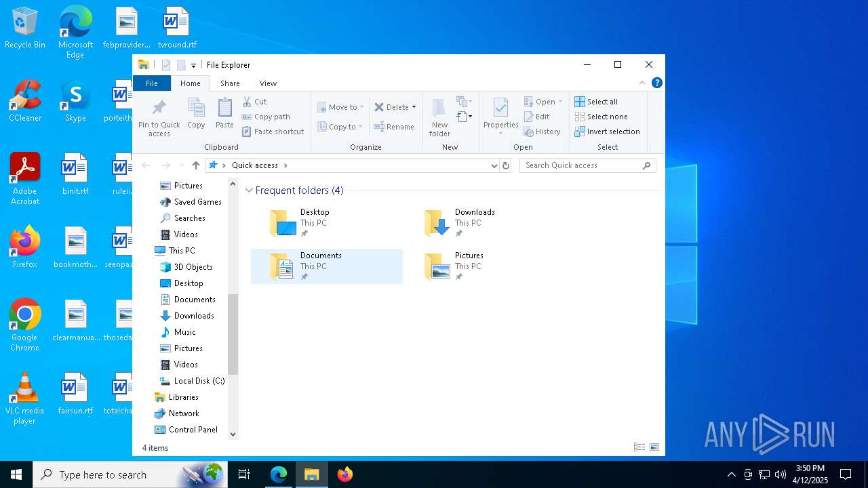Viewport: 868px width, 488px height.
Task: Open Recent locations dropdown next to Forward
Action: pos(181,165)
